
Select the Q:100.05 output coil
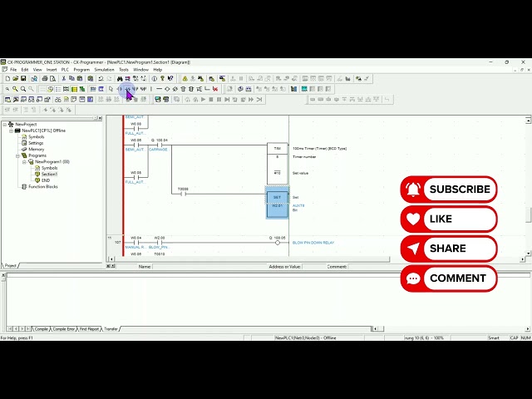click(x=278, y=241)
